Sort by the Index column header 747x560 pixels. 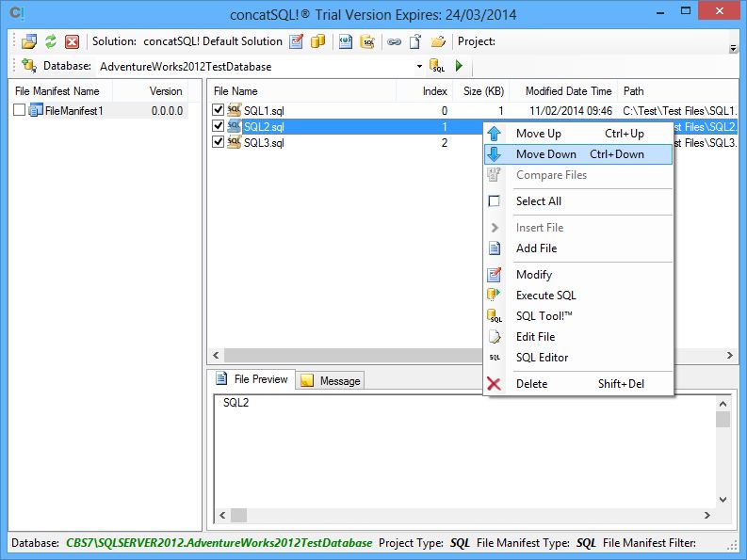[x=424, y=91]
